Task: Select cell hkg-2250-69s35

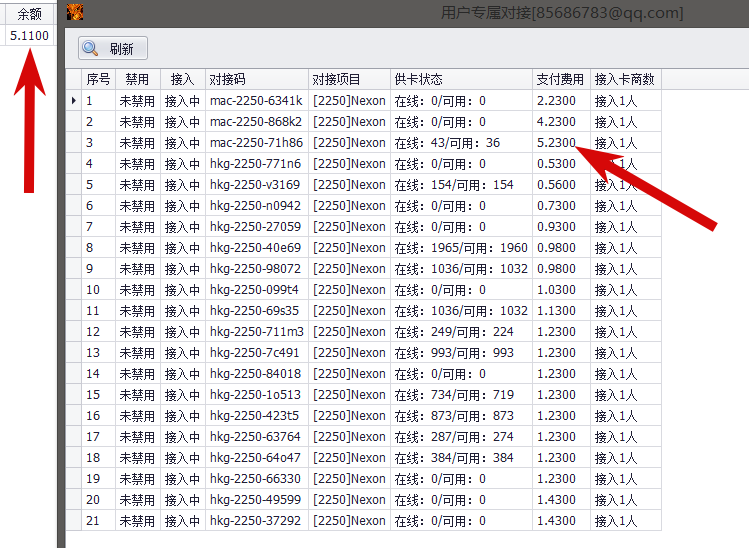Action: tap(257, 311)
